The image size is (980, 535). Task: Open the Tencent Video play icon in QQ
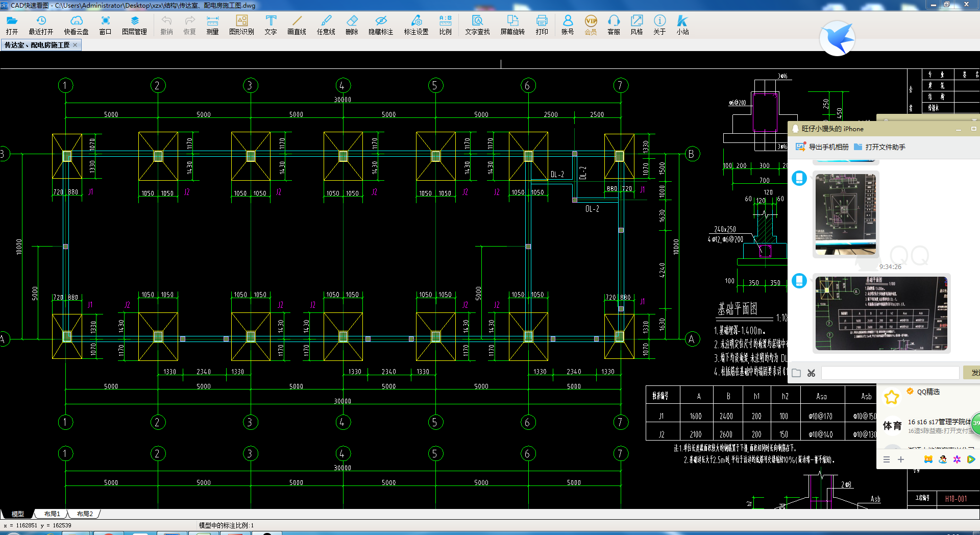[x=971, y=459]
